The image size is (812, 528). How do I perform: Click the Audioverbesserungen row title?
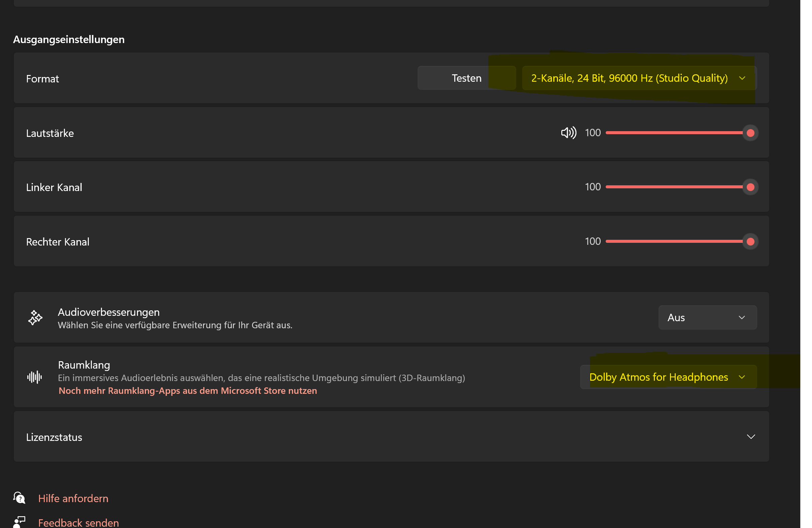coord(108,312)
